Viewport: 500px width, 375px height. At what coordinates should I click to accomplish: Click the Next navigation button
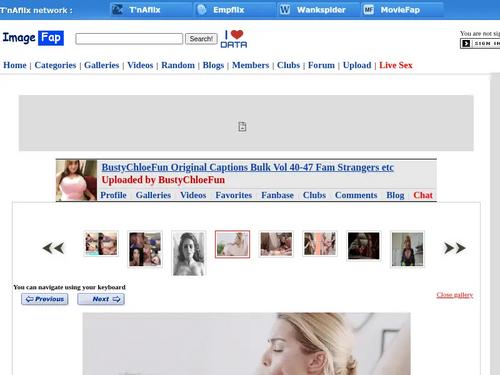[x=101, y=299]
